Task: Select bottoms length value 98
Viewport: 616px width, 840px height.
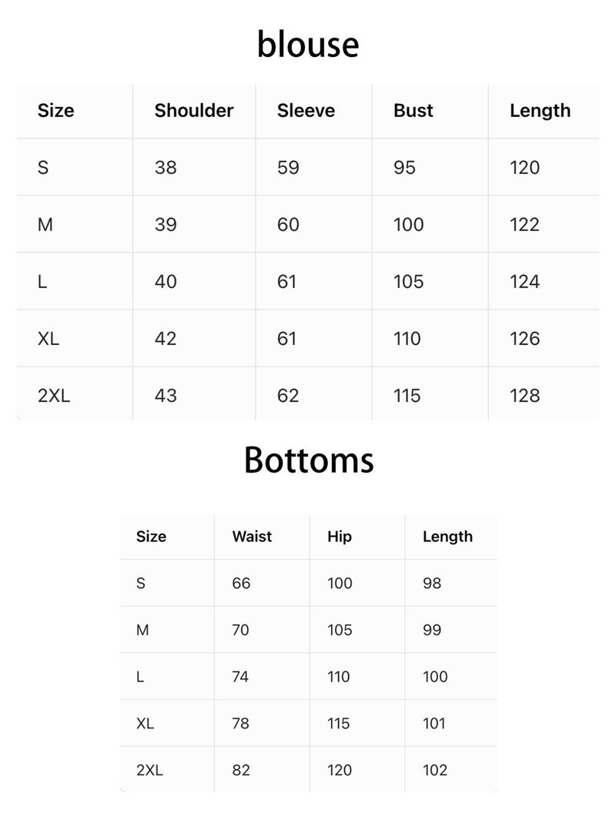Action: [x=432, y=584]
